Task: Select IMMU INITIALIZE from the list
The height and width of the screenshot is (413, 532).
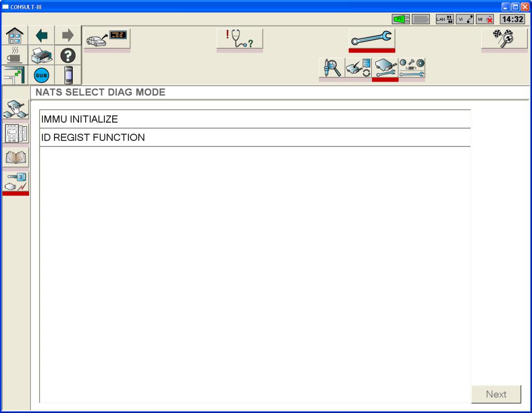Action: tap(255, 119)
